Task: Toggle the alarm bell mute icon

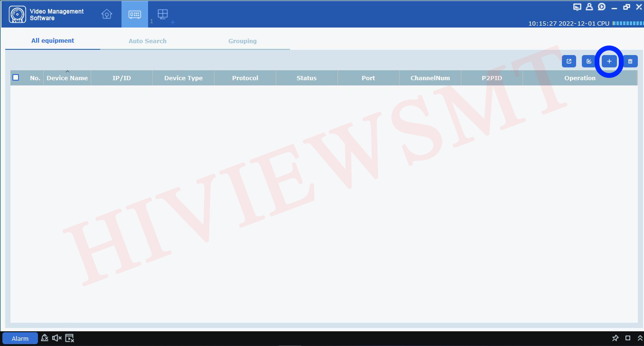Action: tap(45, 338)
